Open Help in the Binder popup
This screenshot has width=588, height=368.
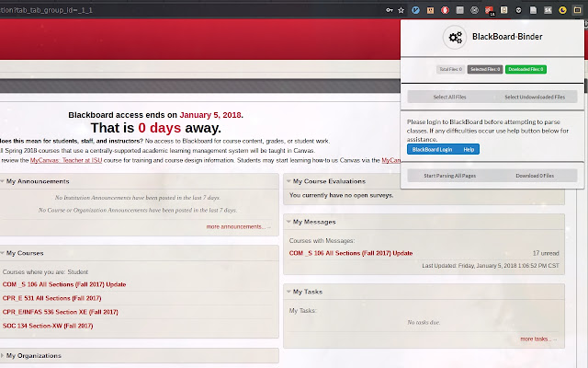point(469,149)
